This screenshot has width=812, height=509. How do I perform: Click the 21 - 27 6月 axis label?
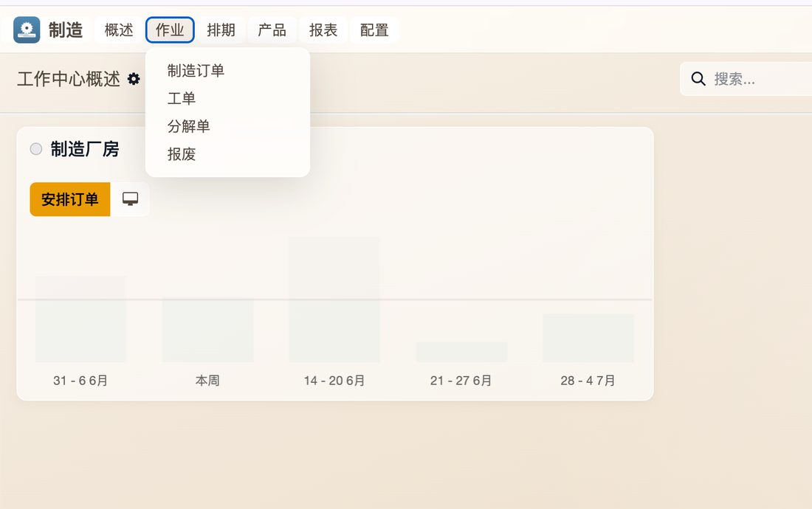point(461,381)
